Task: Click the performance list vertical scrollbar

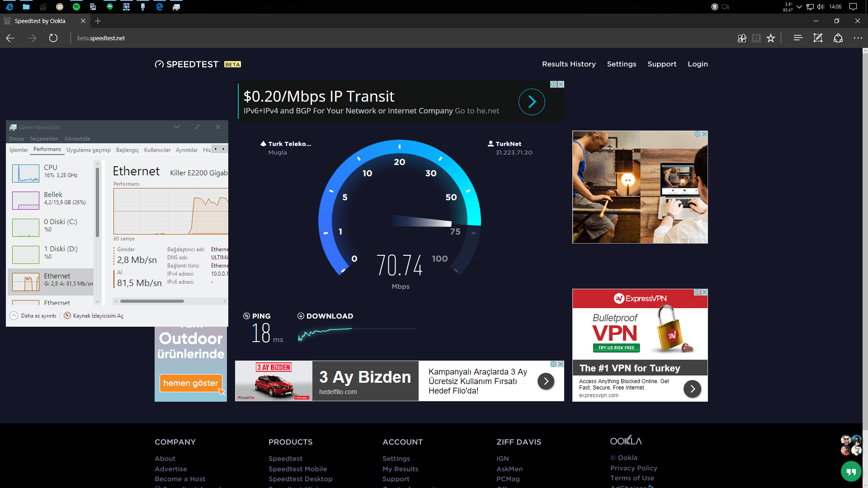Action: [x=97, y=202]
